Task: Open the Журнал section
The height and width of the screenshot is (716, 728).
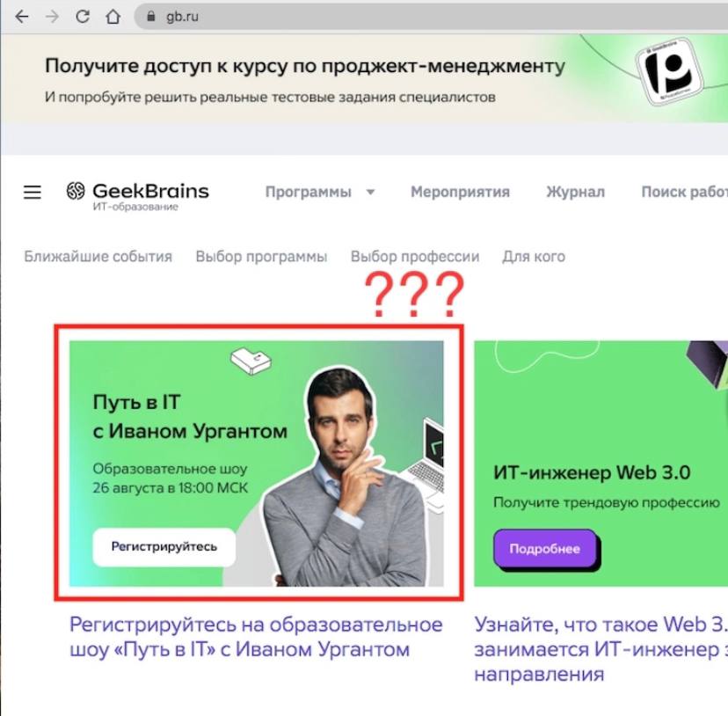Action: (x=575, y=192)
